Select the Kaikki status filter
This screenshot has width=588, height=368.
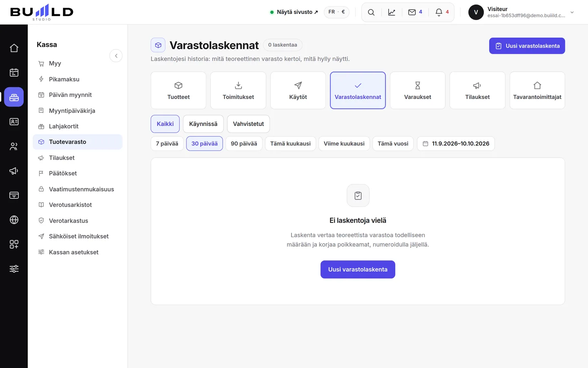coord(165,124)
